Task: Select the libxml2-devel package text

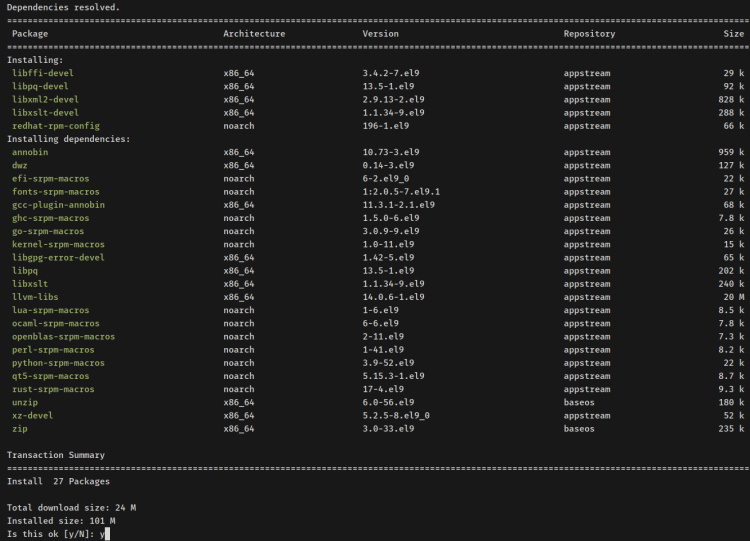Action: (45, 99)
